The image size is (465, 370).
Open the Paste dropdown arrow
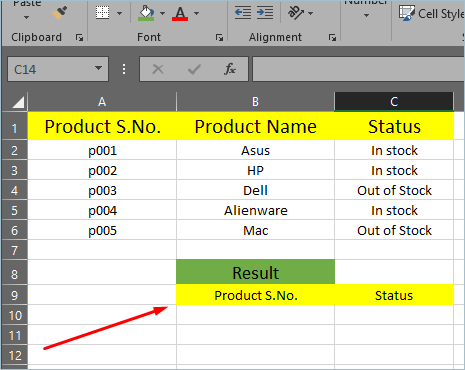[26, 17]
